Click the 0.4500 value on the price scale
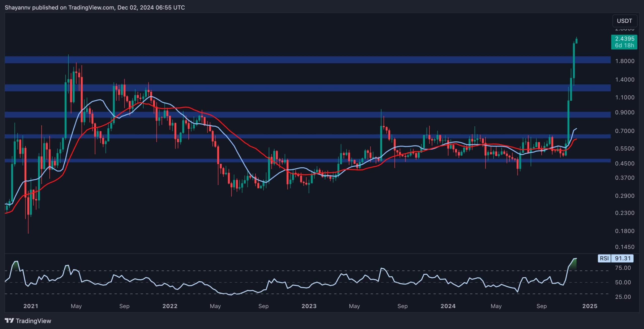The width and height of the screenshot is (644, 329). coord(625,163)
